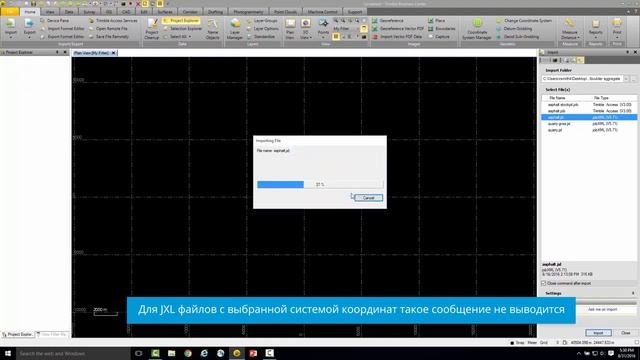Viewport: 640px width, 360px height.
Task: Select the quarry.jxl file row
Action: pyautogui.click(x=589, y=130)
